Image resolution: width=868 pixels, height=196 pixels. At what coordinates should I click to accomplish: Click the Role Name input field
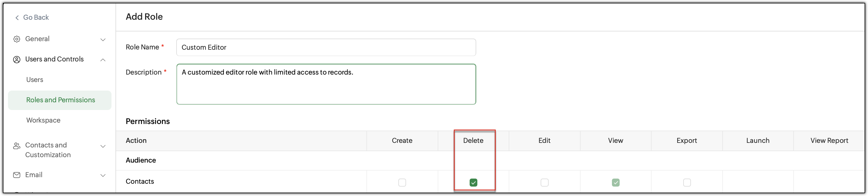[x=326, y=47]
